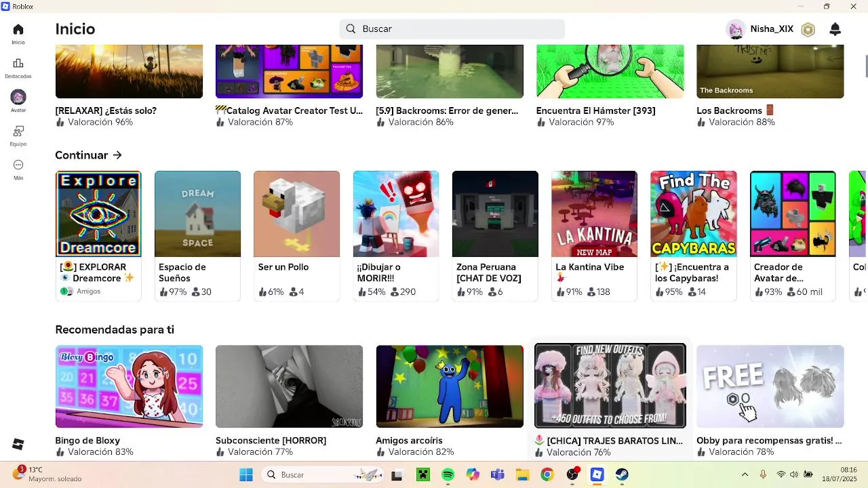Click "Encuentra El Hámster [393]" title
The height and width of the screenshot is (488, 868).
tap(595, 110)
